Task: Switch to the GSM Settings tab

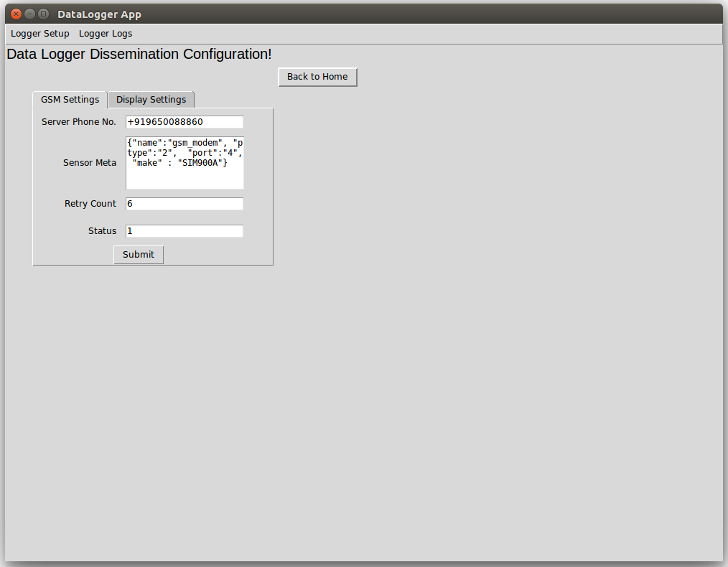Action: click(70, 100)
